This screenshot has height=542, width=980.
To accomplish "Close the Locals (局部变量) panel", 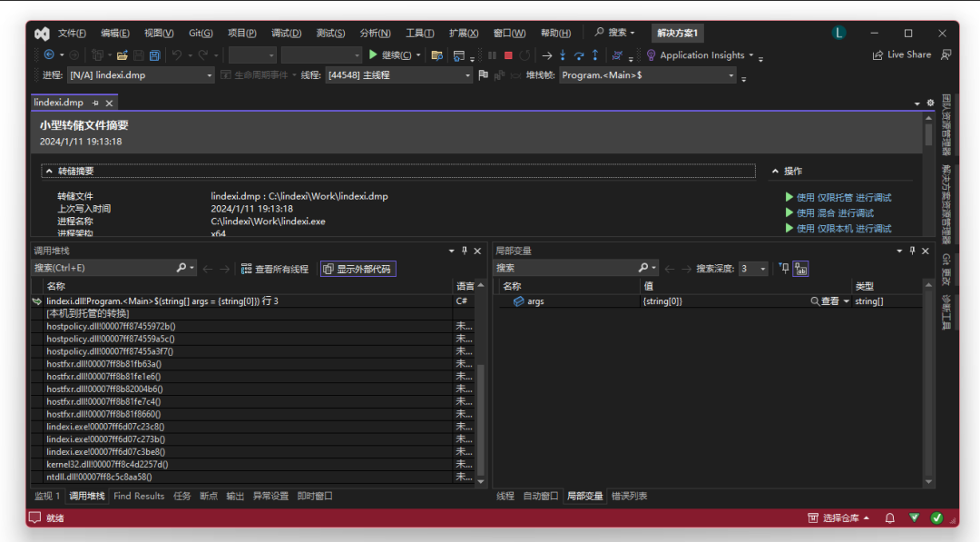I will 926,251.
